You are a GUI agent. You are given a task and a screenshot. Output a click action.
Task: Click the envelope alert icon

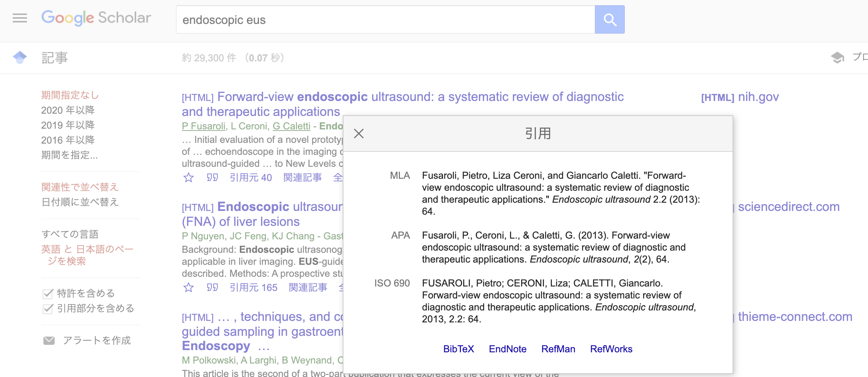pyautogui.click(x=49, y=341)
